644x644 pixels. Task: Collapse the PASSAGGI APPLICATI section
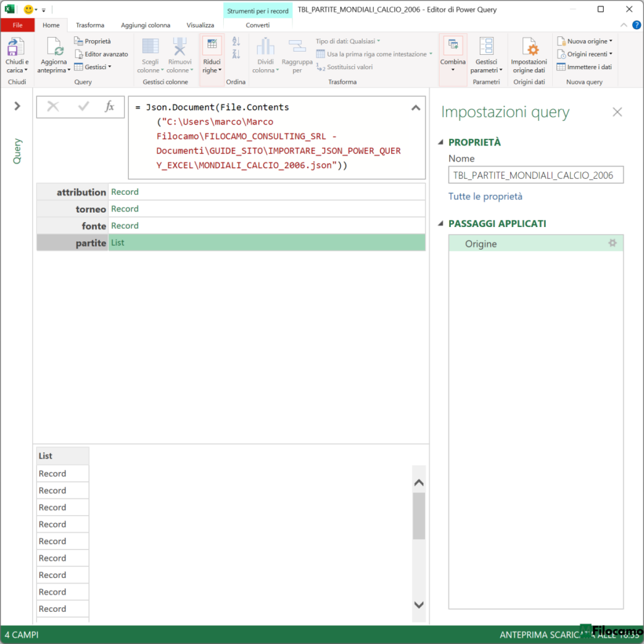441,223
